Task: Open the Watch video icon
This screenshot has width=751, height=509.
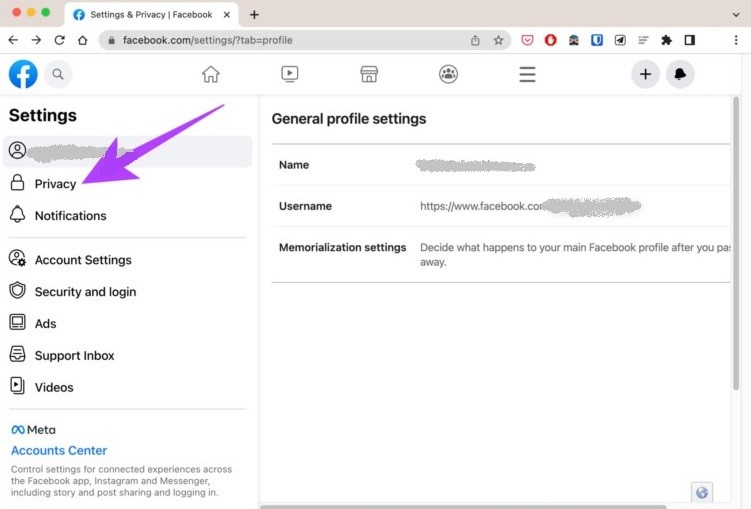Action: point(290,74)
